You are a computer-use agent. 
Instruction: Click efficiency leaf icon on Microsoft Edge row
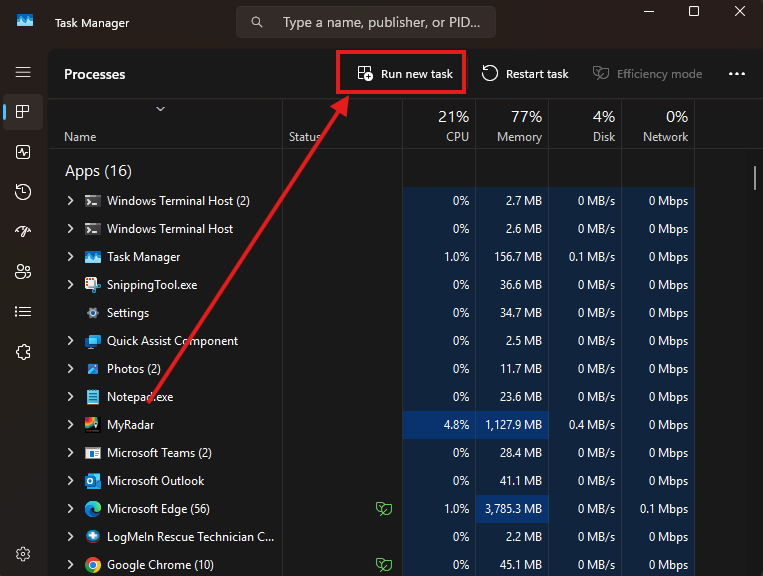coord(384,509)
